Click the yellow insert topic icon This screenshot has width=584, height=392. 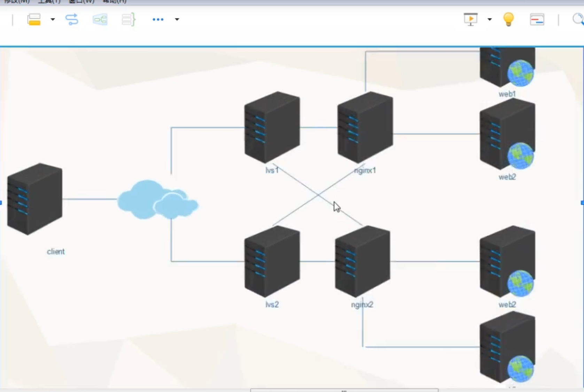(x=34, y=19)
